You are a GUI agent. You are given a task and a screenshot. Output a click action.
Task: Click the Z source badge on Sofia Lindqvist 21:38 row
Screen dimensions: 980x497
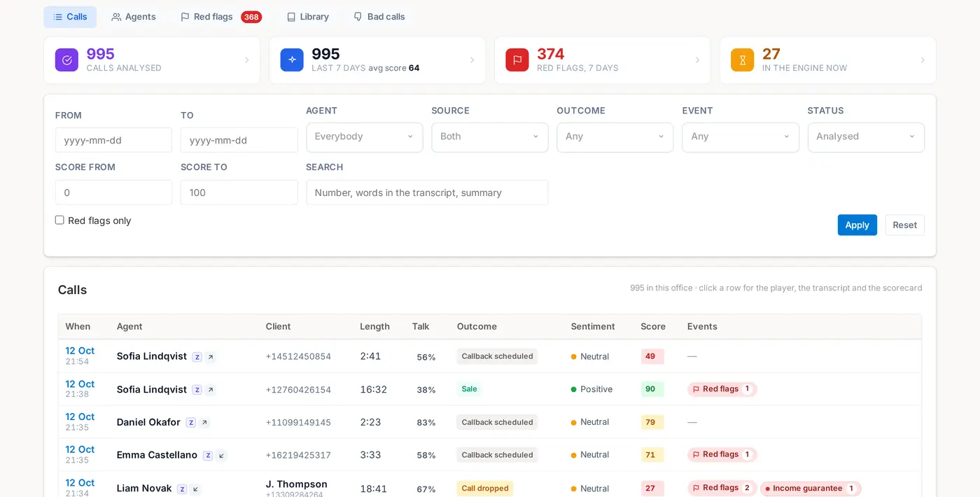(x=197, y=390)
